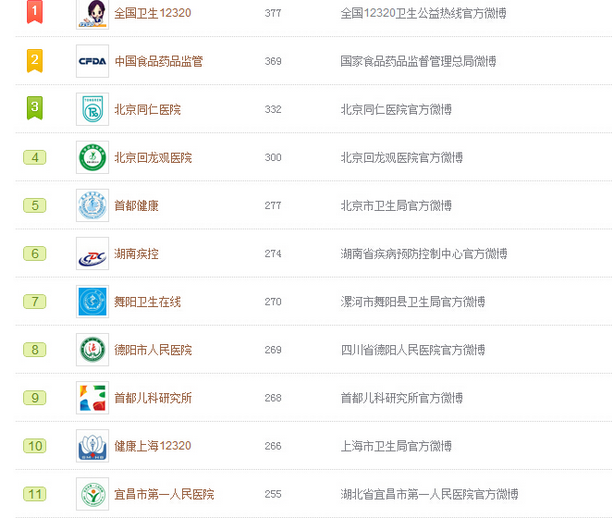This screenshot has height=523, width=612.
Task: Click the 宜昌市第一人民医院 green logo
Action: (x=93, y=494)
